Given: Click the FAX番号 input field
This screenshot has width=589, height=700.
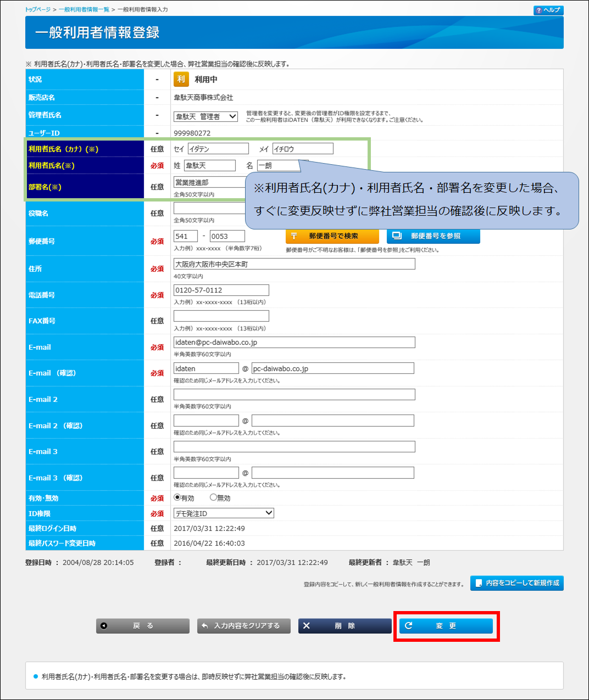Looking at the screenshot, I should (221, 316).
